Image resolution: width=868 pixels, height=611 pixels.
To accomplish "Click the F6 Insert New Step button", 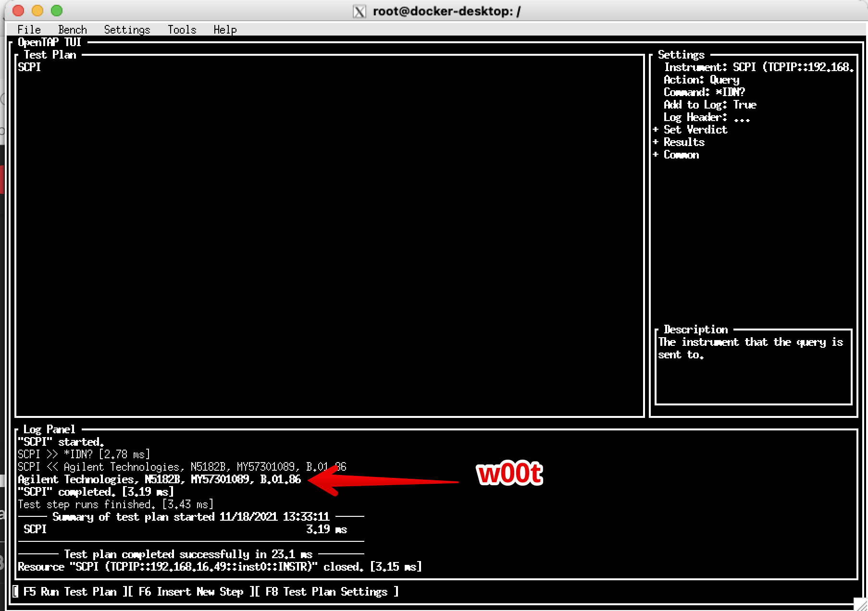I will tap(190, 592).
